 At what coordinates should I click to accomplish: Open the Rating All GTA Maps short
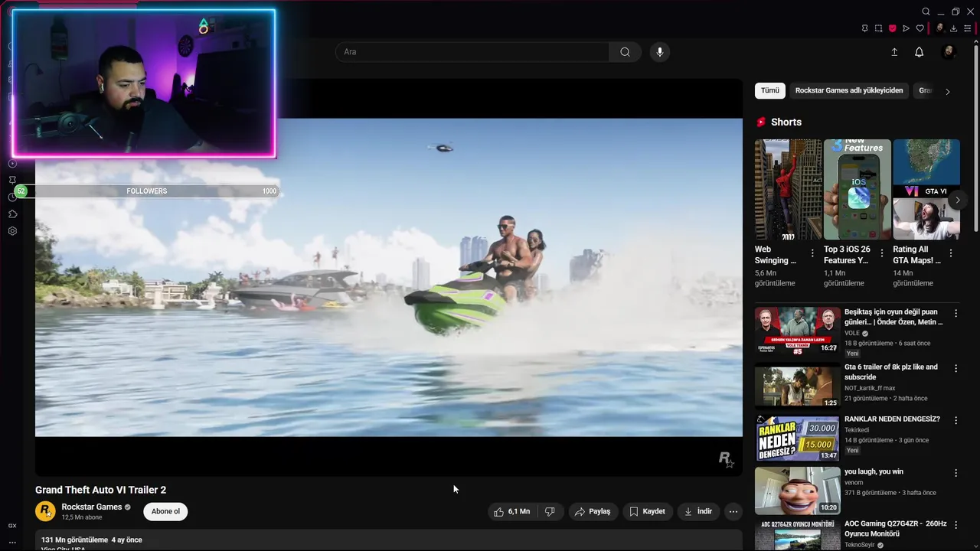pos(926,190)
